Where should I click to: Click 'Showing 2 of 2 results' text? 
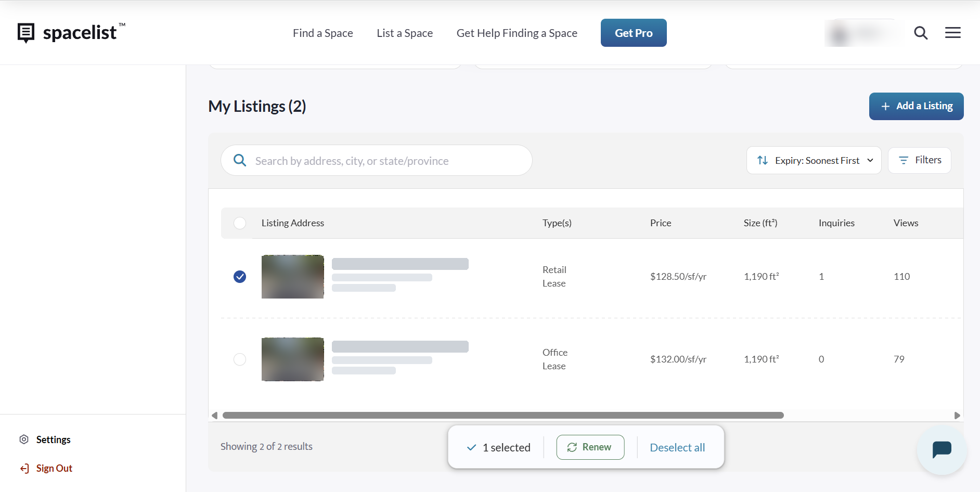pyautogui.click(x=266, y=446)
